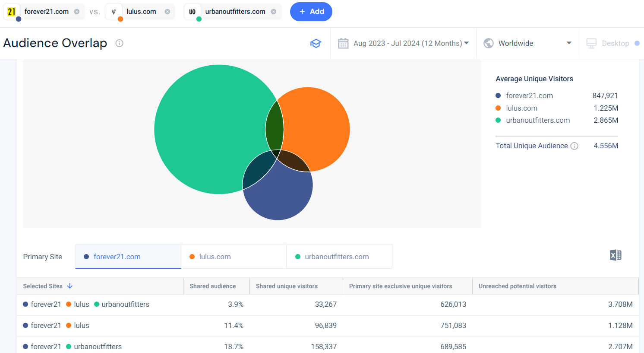The width and height of the screenshot is (644, 353).
Task: Remove lulus.com from comparison
Action: pyautogui.click(x=167, y=12)
